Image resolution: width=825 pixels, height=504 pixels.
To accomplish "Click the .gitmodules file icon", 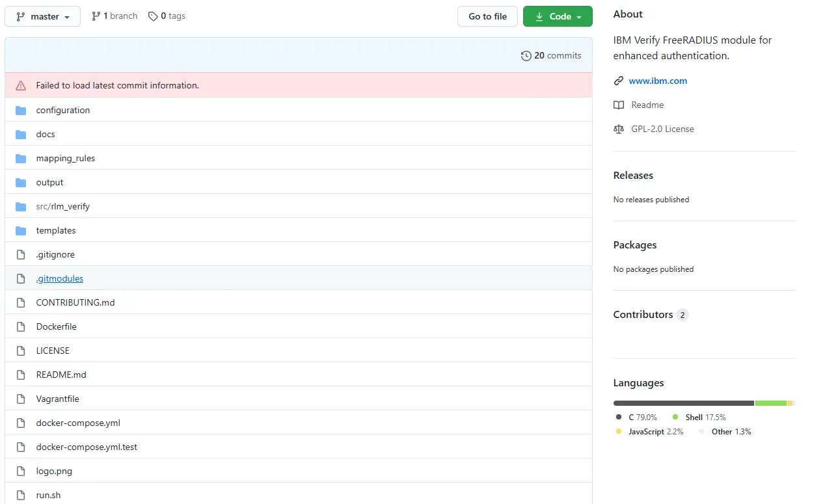I will coord(21,278).
